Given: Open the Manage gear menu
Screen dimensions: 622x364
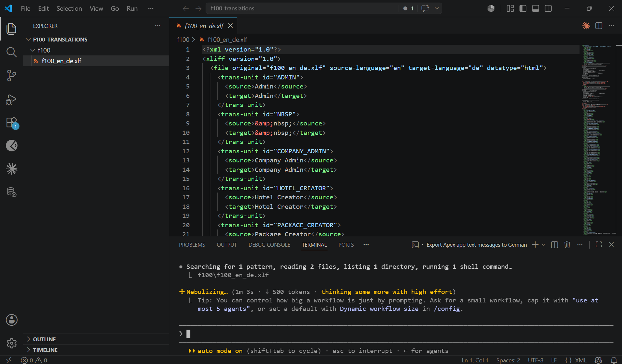Looking at the screenshot, I should pyautogui.click(x=12, y=343).
